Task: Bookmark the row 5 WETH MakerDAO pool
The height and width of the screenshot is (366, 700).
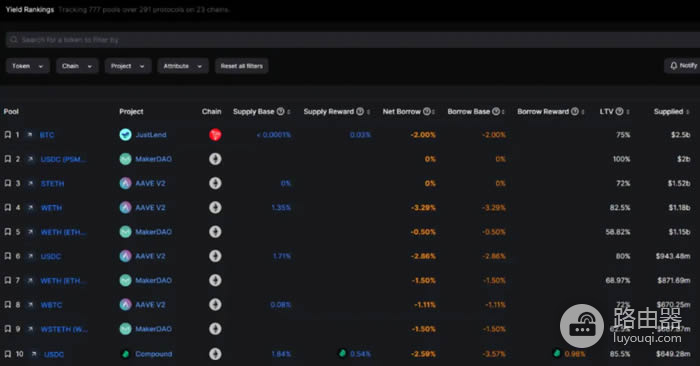Action: (x=8, y=232)
